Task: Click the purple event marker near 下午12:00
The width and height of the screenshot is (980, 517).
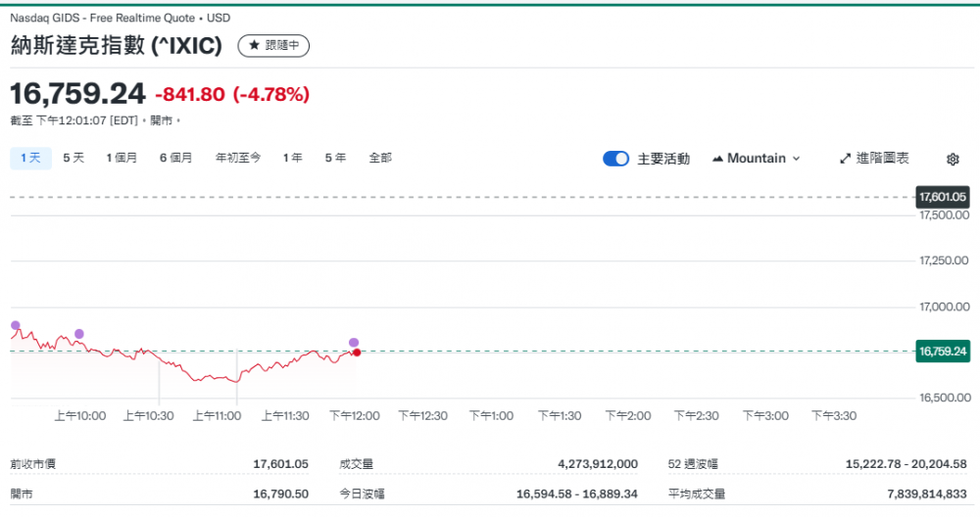Action: (x=354, y=343)
